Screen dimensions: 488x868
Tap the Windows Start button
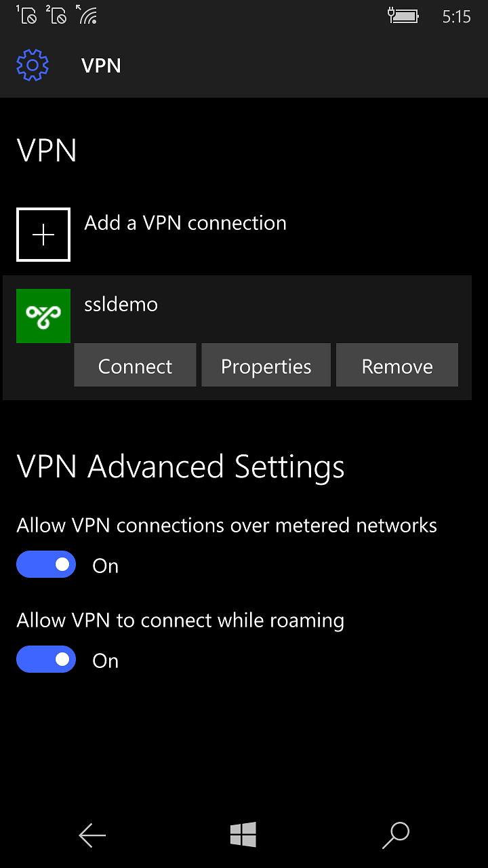tap(244, 835)
